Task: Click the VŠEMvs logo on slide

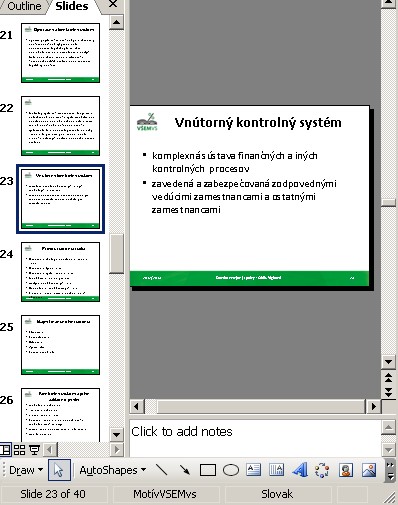Action: point(147,122)
